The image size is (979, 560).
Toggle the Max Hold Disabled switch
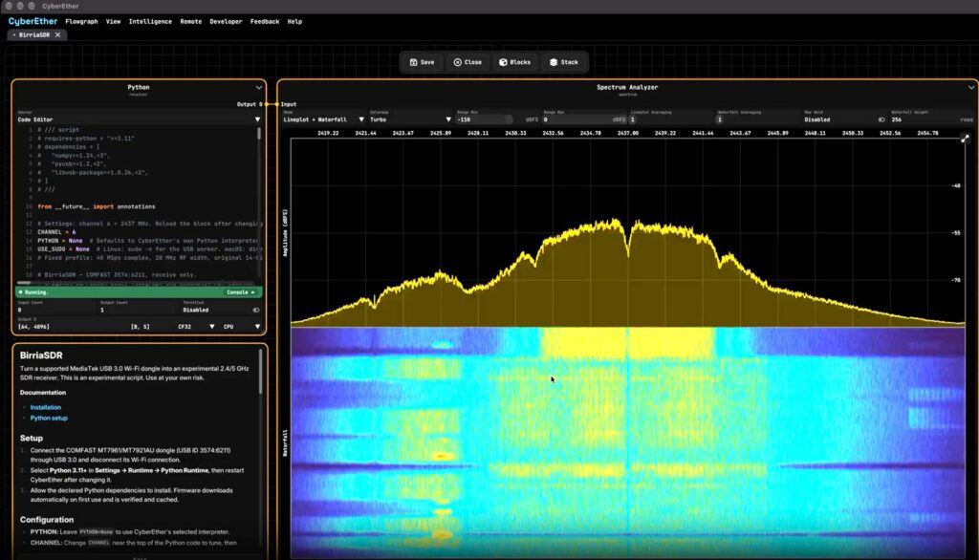(881, 119)
